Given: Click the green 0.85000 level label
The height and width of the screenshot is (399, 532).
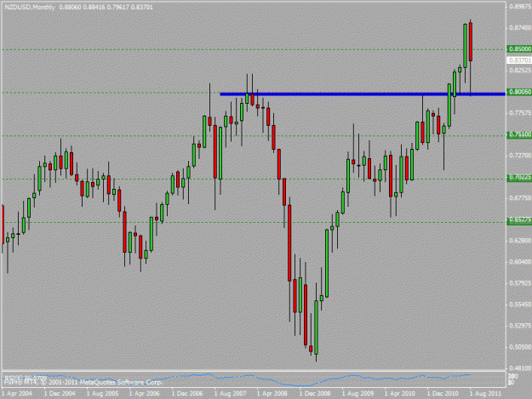Looking at the screenshot, I should tap(520, 49).
